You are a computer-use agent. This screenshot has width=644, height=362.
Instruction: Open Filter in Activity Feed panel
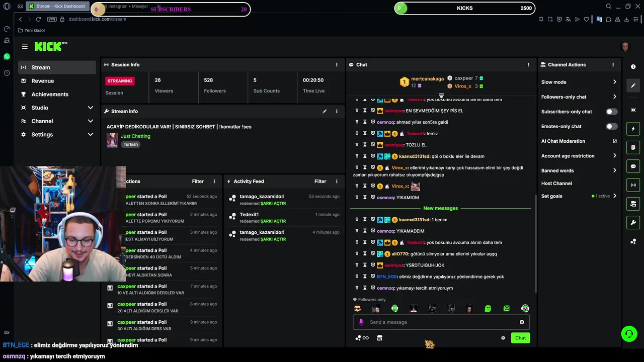pyautogui.click(x=320, y=181)
